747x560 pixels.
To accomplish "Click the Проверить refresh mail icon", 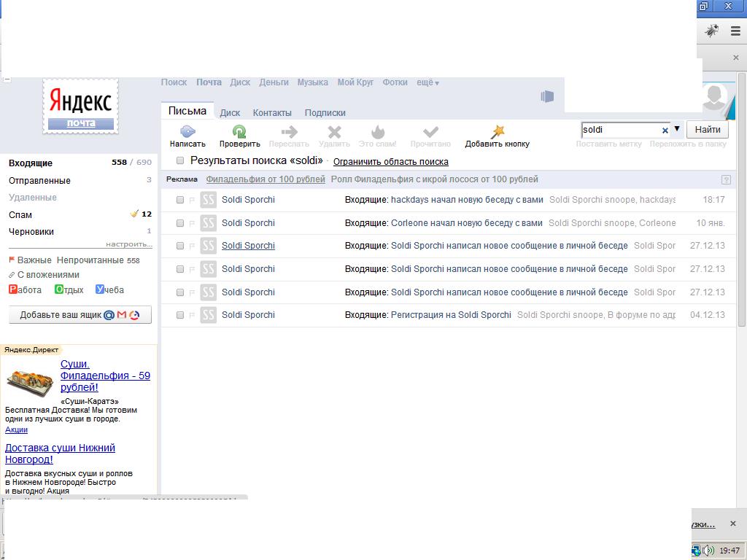I will tap(239, 131).
